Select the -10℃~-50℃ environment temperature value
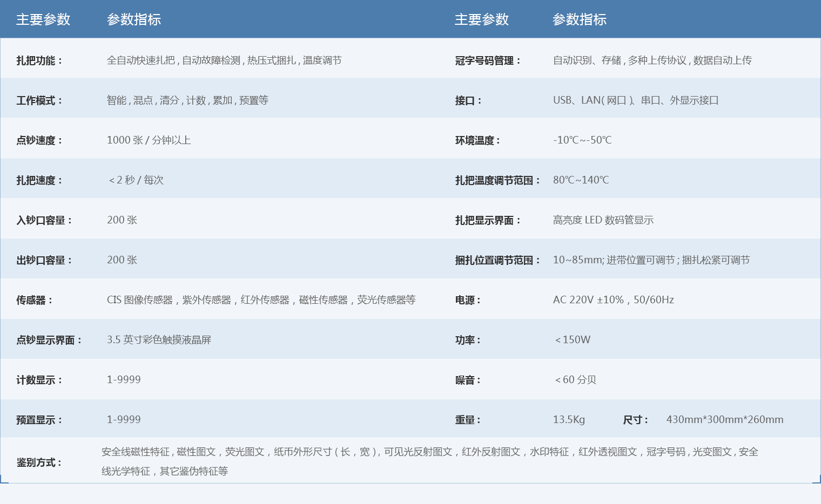 tap(582, 140)
